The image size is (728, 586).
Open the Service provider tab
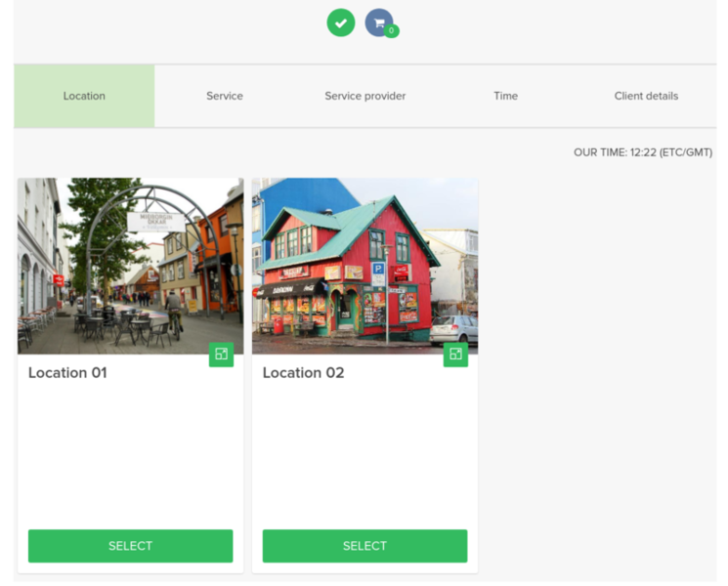coord(364,96)
